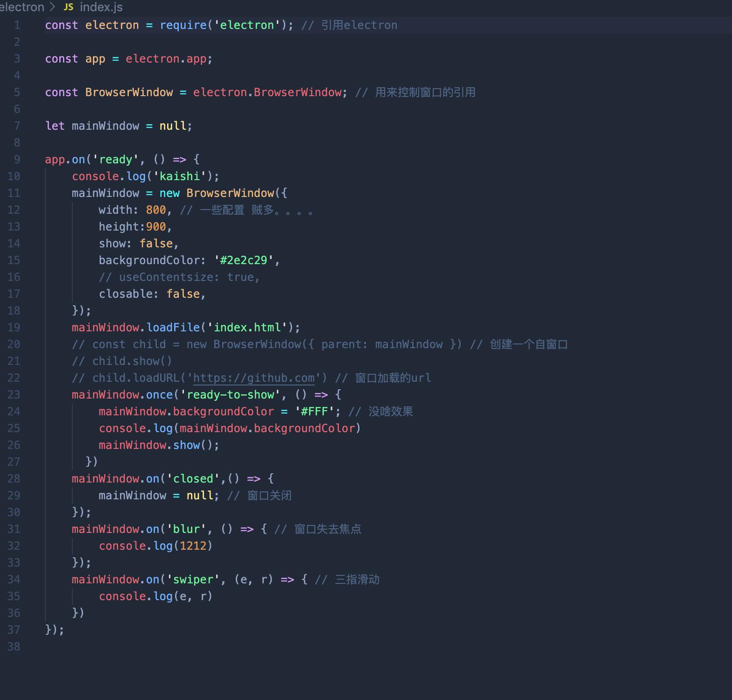Click the require('electron') call text
732x700 pixels.
pos(224,25)
